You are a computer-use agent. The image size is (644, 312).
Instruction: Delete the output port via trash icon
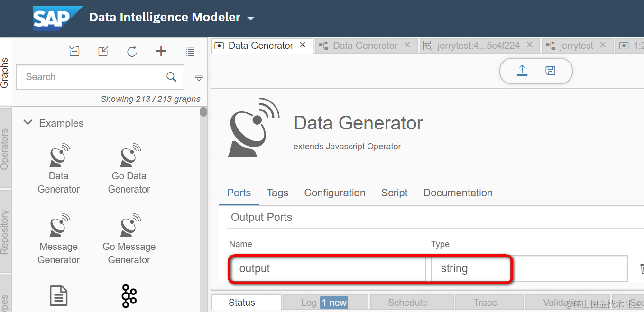642,269
